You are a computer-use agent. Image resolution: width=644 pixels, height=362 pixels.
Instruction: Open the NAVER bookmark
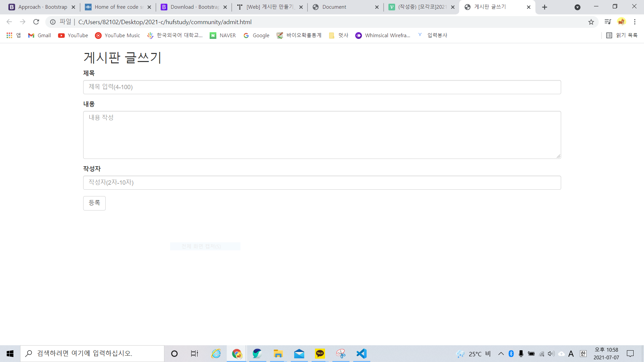223,35
